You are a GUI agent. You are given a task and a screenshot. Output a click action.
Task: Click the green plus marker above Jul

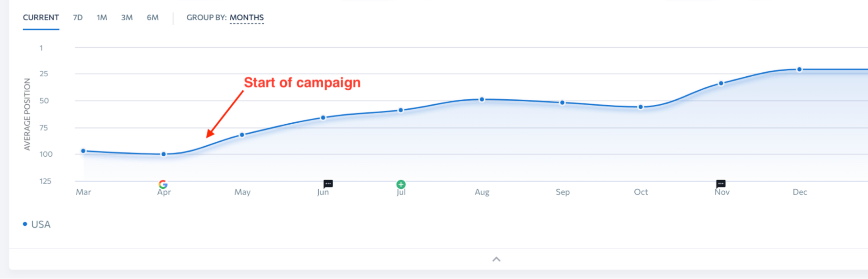pyautogui.click(x=401, y=184)
